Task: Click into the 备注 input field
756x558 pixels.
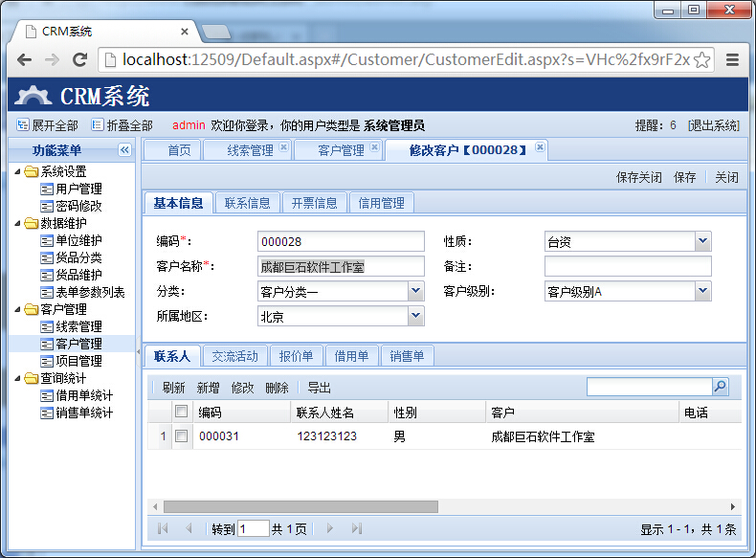Action: click(x=628, y=266)
